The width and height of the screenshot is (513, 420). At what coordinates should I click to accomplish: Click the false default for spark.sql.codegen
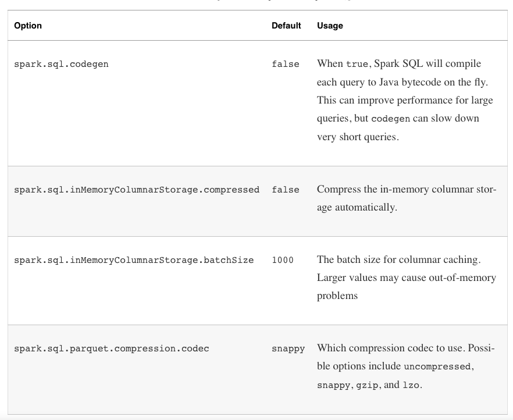[286, 64]
